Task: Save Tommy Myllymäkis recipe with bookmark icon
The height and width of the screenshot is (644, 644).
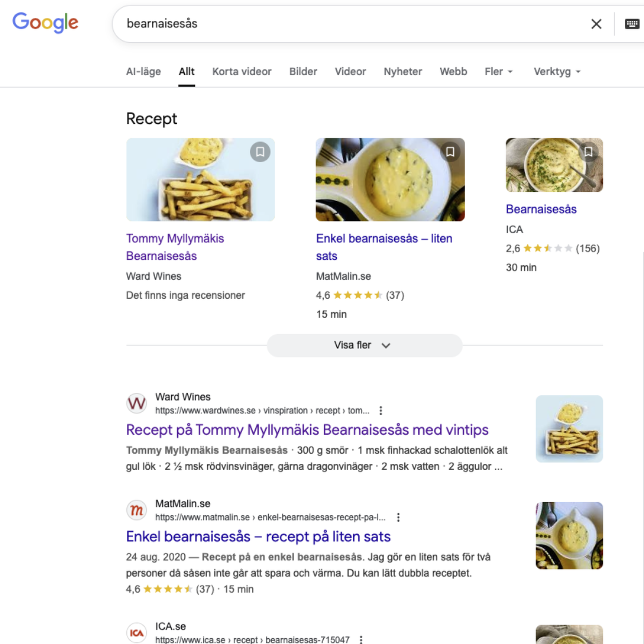Action: click(260, 152)
